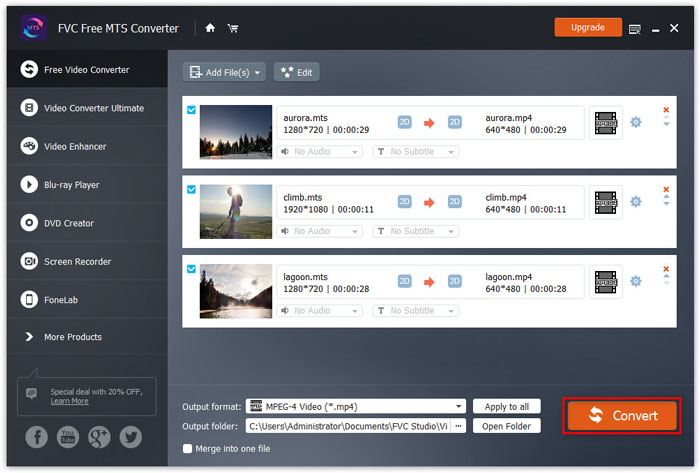This screenshot has height=473, width=700.
Task: Click the feedback menu icon beside Upgrade
Action: 634,29
